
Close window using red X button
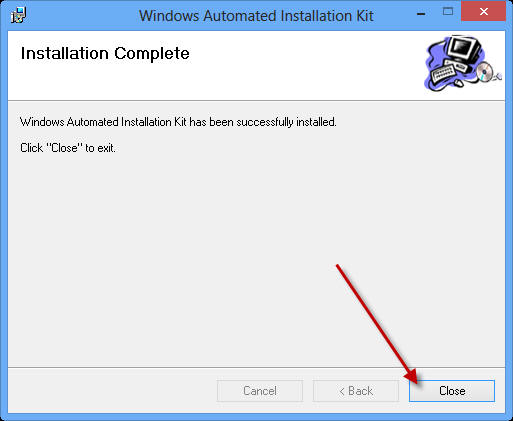[483, 12]
